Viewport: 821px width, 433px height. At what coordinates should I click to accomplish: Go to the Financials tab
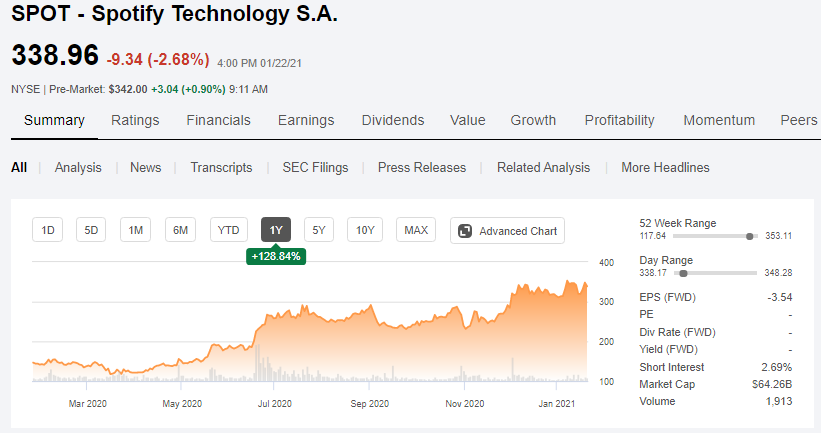point(218,120)
